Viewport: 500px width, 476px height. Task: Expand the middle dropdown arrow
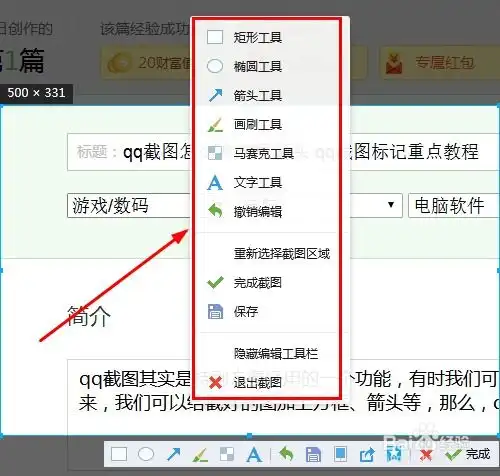[x=391, y=204]
